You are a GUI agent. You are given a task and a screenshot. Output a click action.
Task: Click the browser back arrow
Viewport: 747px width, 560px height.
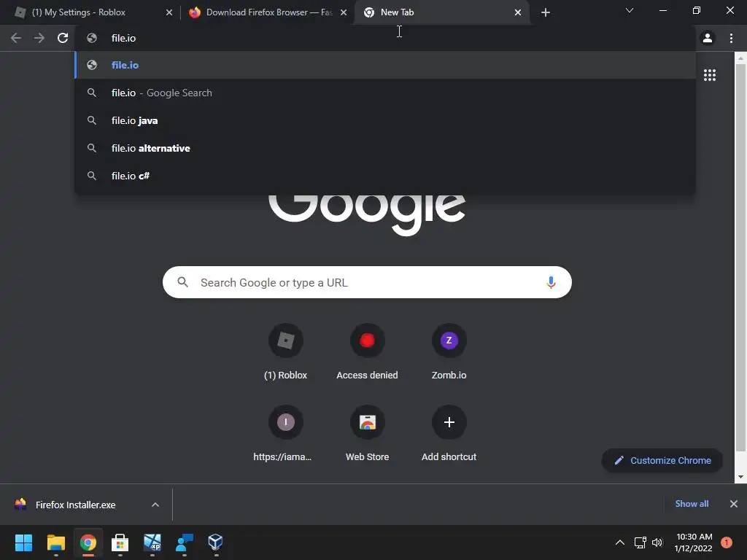(x=16, y=38)
